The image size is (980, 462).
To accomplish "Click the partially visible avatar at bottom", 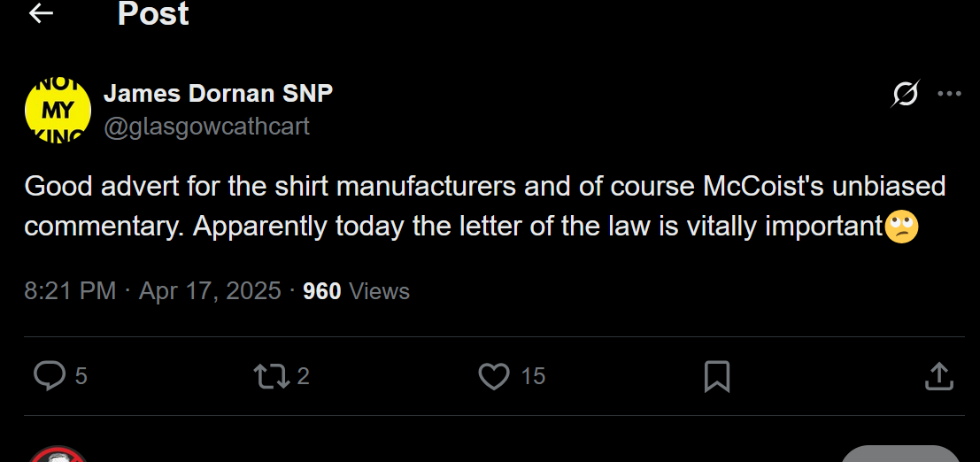I will click(58, 455).
